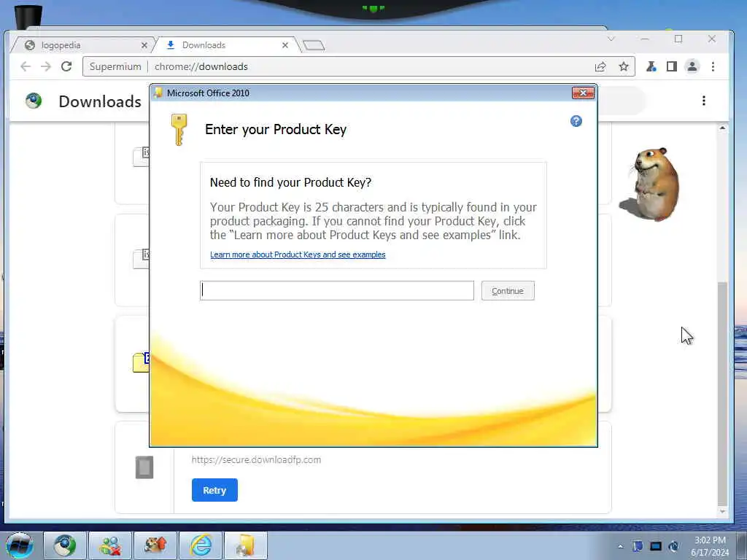Click the Recycle Bin desktop icon

28,17
